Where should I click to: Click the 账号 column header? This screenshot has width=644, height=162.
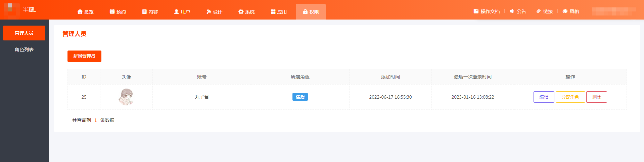[x=202, y=77]
